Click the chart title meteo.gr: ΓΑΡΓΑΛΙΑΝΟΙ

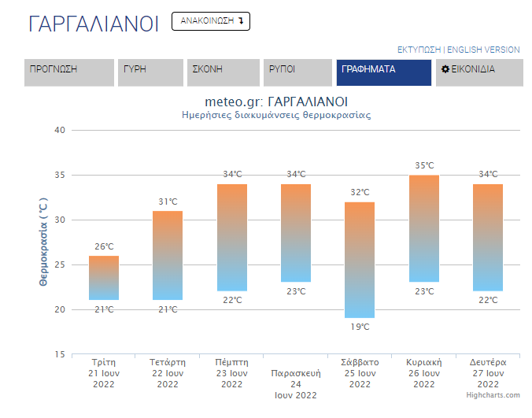click(x=276, y=102)
